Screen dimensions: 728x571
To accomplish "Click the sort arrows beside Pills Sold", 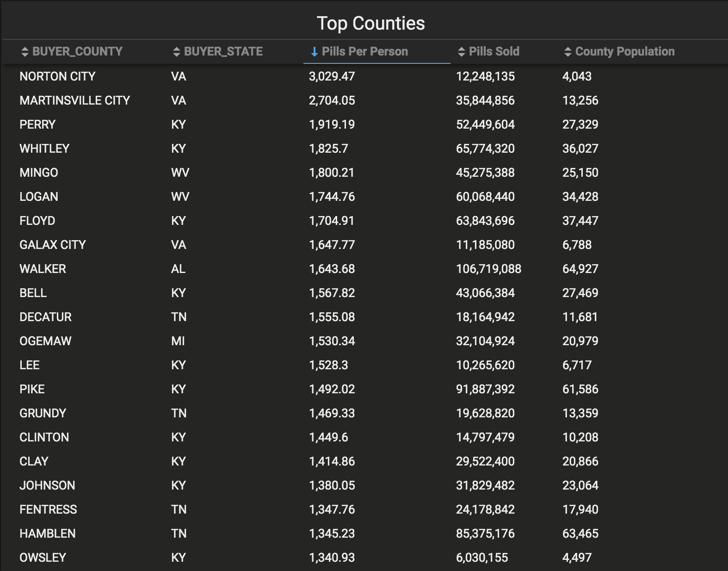I will [461, 52].
